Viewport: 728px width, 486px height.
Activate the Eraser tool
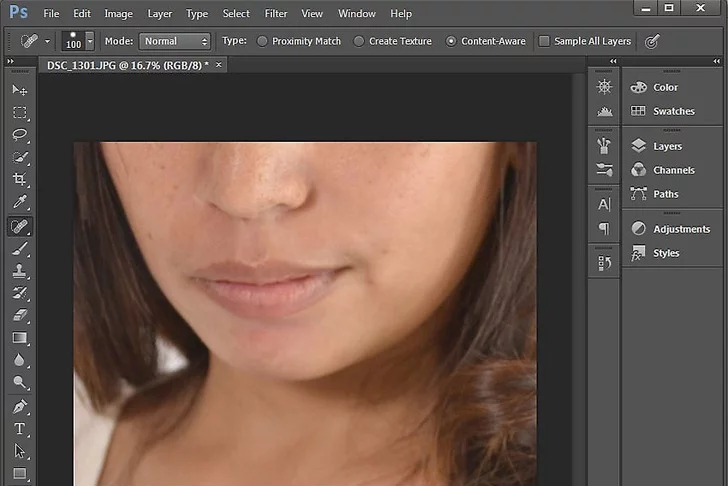(x=19, y=316)
